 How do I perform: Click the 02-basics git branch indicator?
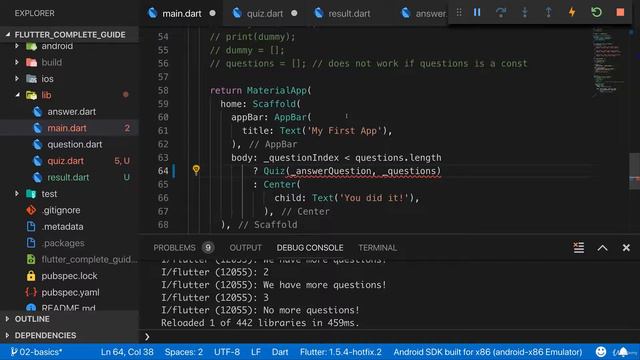pos(37,352)
